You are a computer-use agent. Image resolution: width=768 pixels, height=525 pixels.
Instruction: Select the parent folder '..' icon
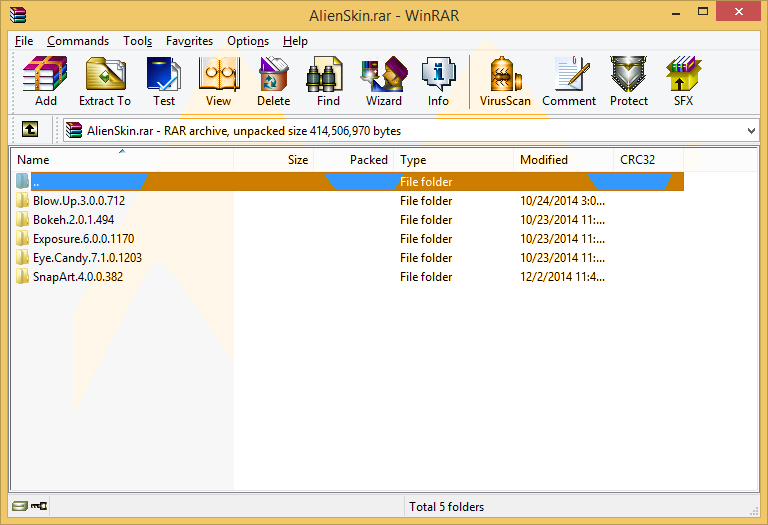[x=22, y=181]
